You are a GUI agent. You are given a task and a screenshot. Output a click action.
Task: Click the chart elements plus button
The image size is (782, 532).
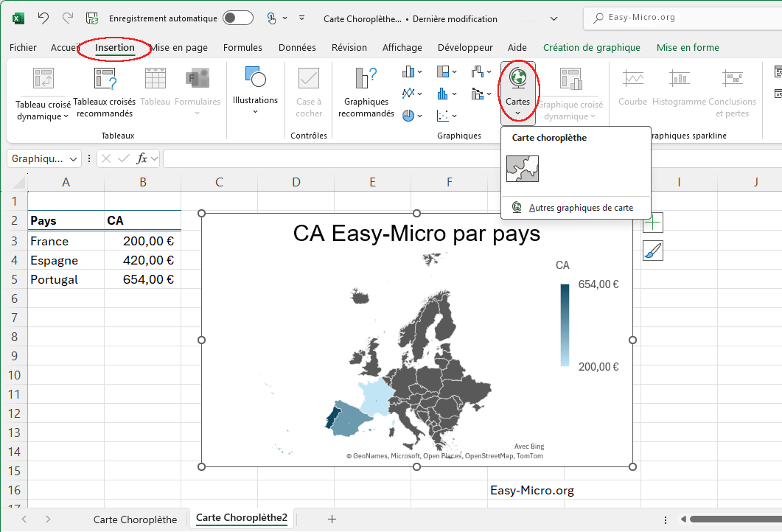[x=653, y=223]
